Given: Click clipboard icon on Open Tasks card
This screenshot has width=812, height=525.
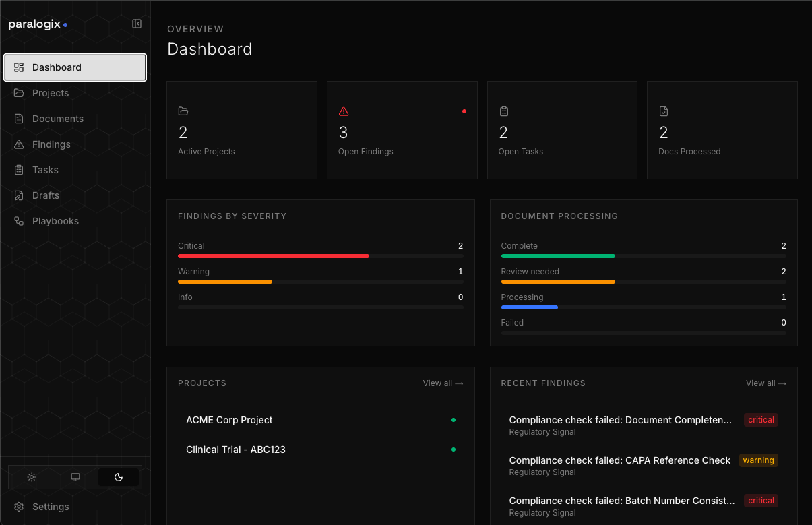Looking at the screenshot, I should (503, 111).
